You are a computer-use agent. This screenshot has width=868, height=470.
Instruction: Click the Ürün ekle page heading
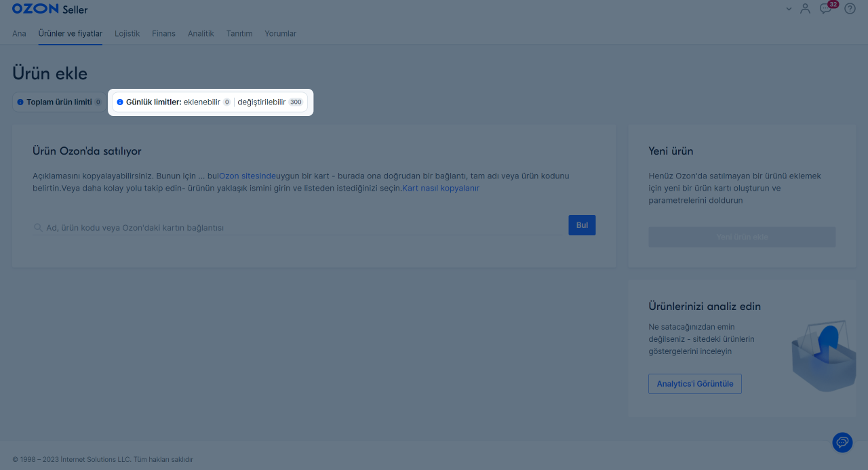(50, 73)
